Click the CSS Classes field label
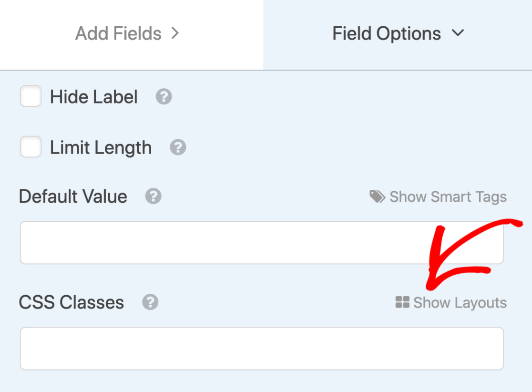 point(71,302)
